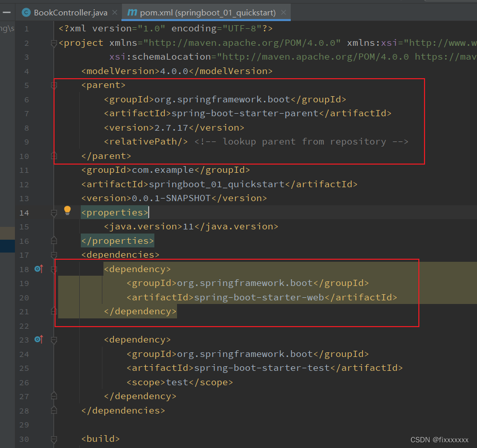Collapse the spring-boot-starter-web dependency block
Viewport: 477px width, 448px height.
click(54, 268)
